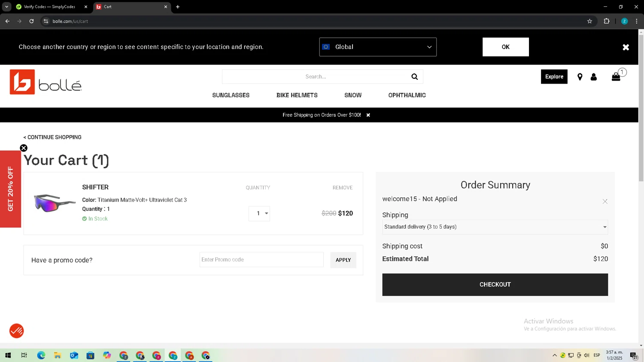Click the $120 Estimated Total value
Image resolution: width=644 pixels, height=362 pixels.
click(601, 259)
